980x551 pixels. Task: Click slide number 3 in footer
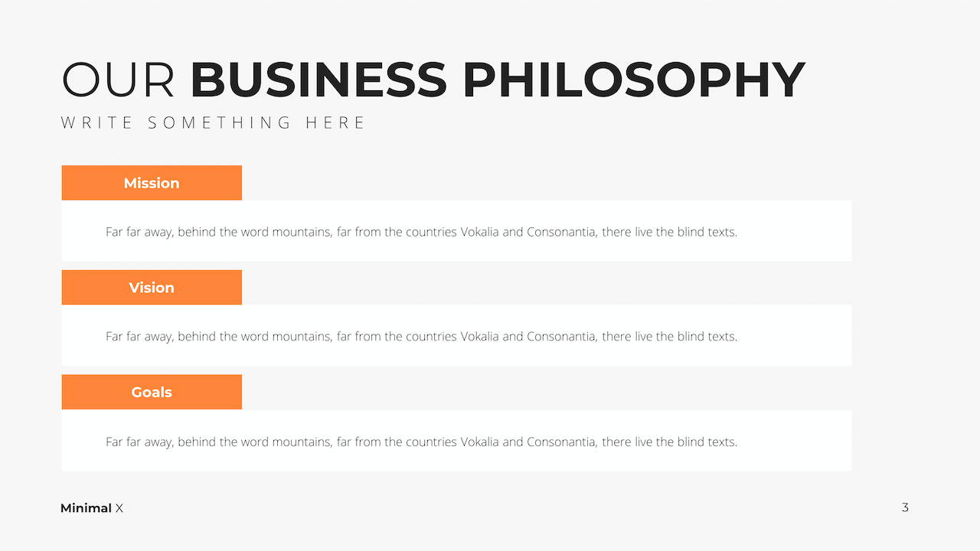[x=905, y=507]
